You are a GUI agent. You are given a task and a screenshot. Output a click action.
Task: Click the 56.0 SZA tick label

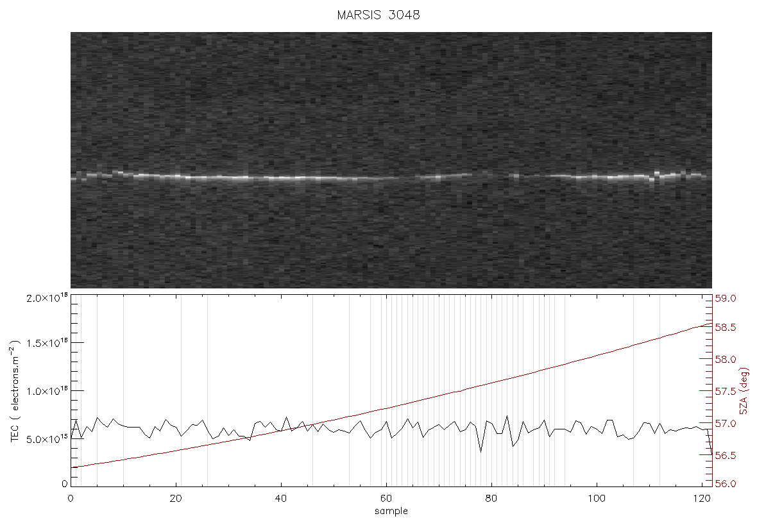[725, 484]
